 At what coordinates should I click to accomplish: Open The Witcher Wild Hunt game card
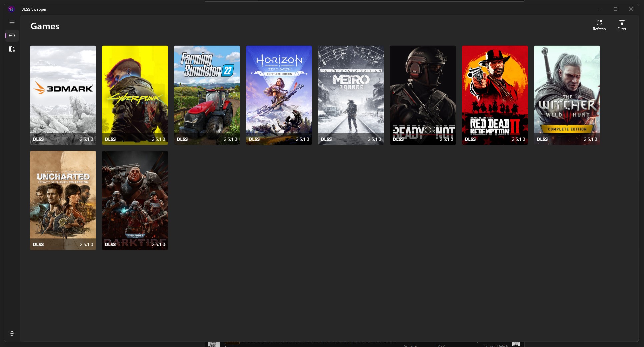tap(567, 95)
